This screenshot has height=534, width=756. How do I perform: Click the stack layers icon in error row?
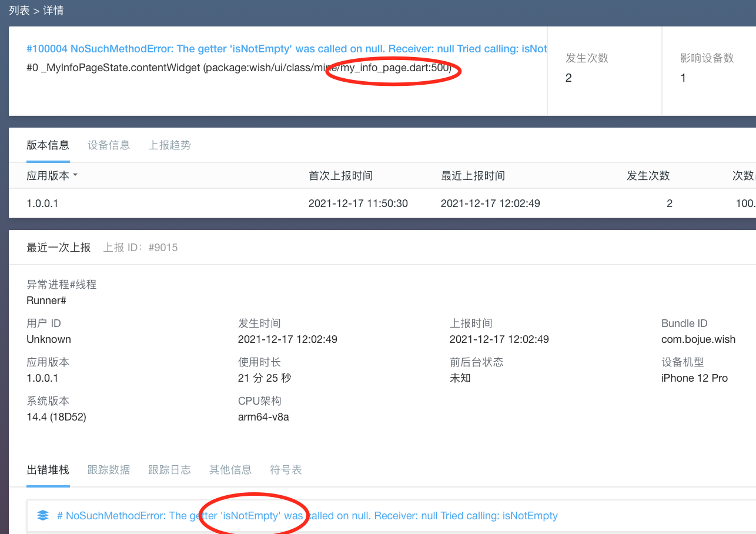pos(43,516)
